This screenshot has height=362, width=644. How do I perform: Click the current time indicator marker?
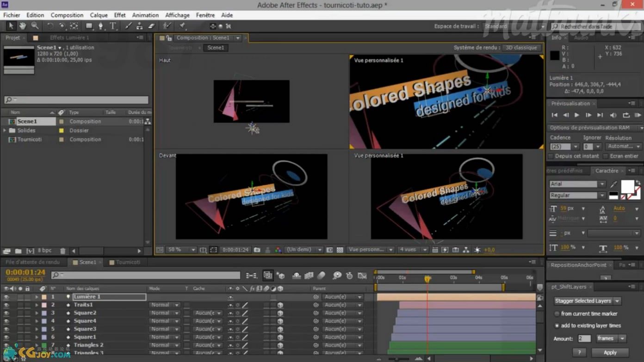tap(427, 279)
